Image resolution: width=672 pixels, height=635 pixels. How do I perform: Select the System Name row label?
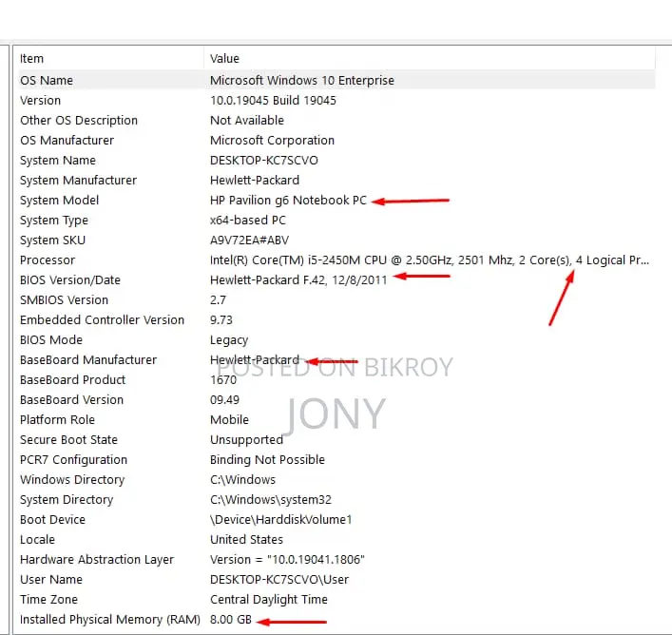coord(58,161)
